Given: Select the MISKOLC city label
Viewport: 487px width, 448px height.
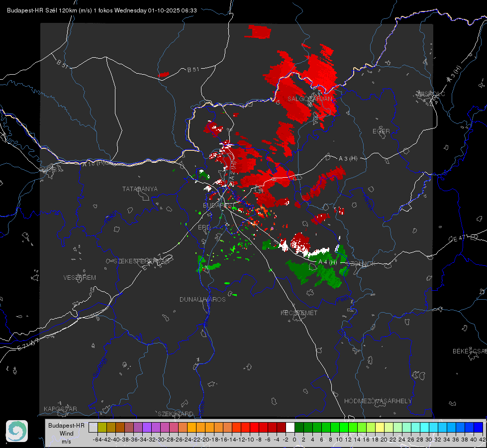Looking at the screenshot, I should coord(431,94).
